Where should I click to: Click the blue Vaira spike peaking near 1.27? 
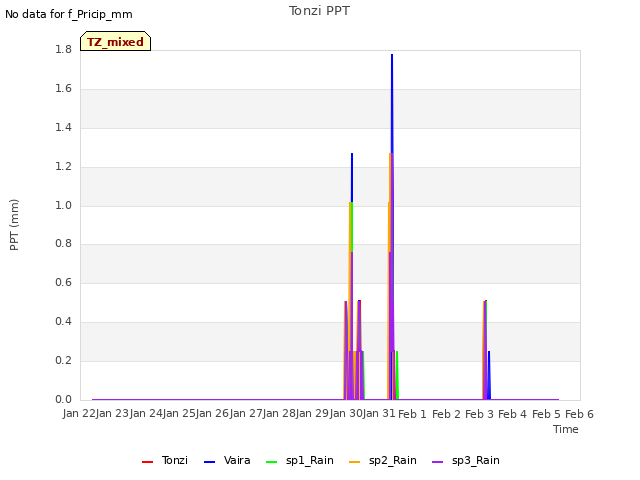click(352, 177)
